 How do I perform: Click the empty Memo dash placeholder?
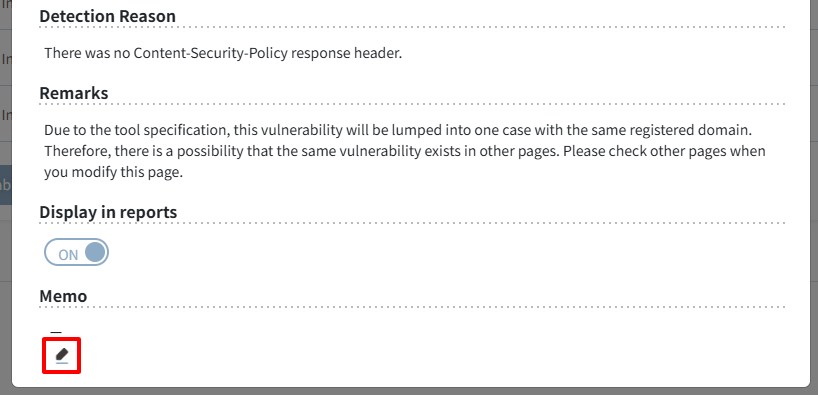[x=56, y=332]
